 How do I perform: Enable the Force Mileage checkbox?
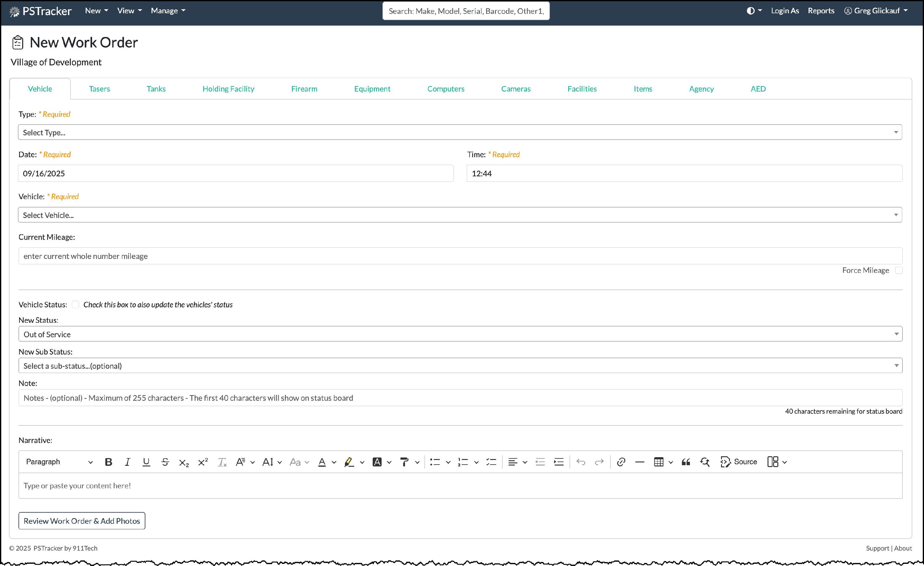pos(898,270)
